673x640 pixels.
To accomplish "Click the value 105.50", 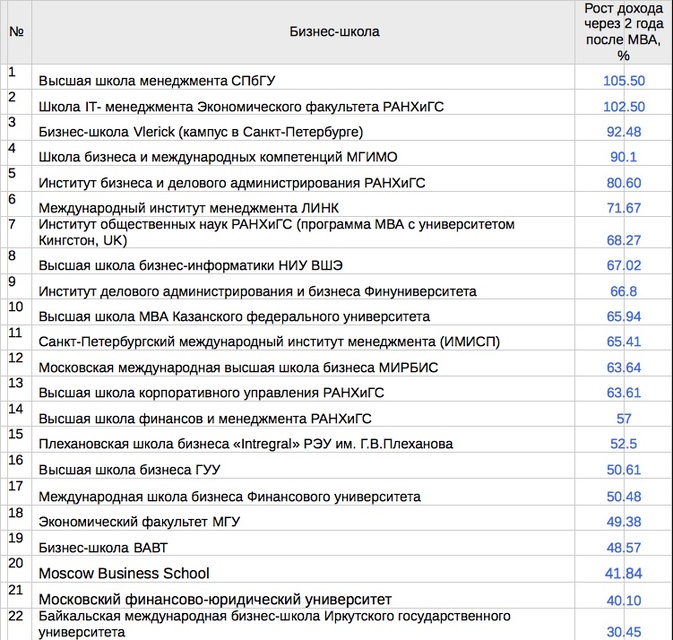I will pyautogui.click(x=624, y=81).
